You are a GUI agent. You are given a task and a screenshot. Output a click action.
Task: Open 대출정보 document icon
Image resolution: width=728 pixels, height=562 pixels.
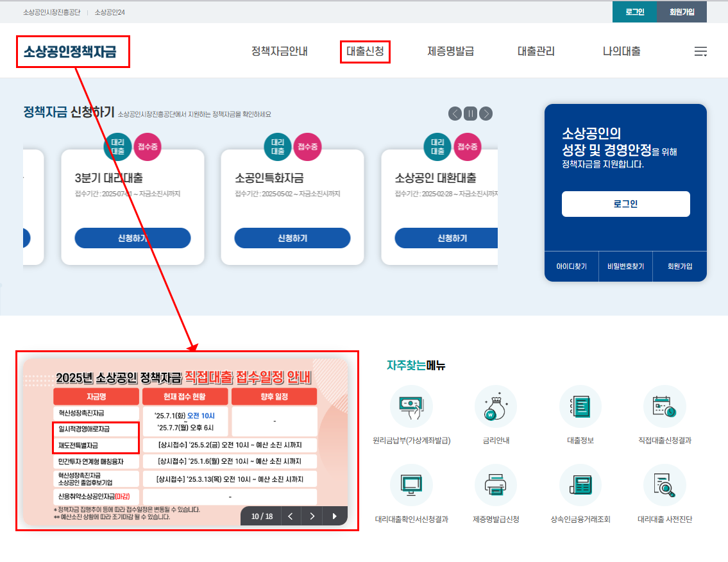[580, 407]
